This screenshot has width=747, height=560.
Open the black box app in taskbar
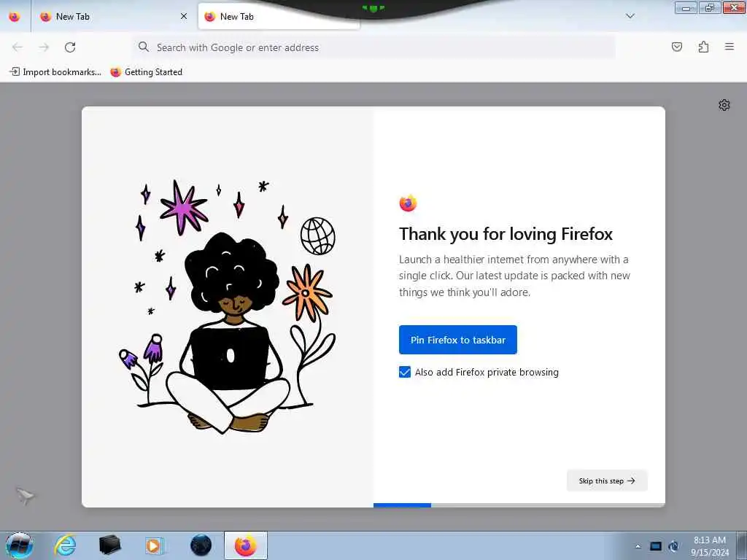point(110,545)
